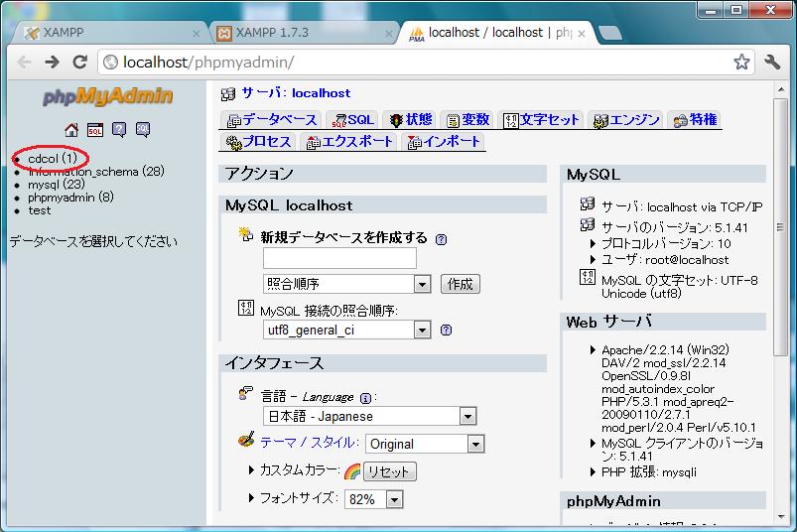Expand the Apache/2.2.14 item arrow
This screenshot has height=532, width=797.
point(593,350)
